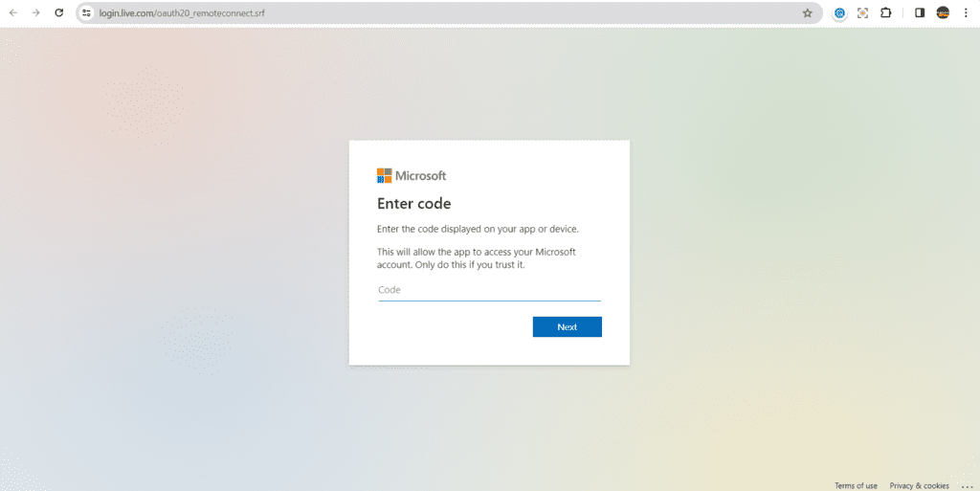Open the Privacy & cookies link

920,485
